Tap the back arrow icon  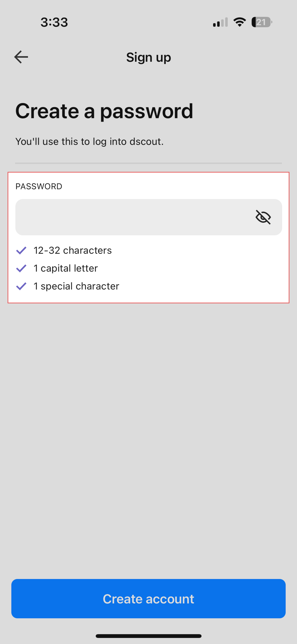click(21, 57)
